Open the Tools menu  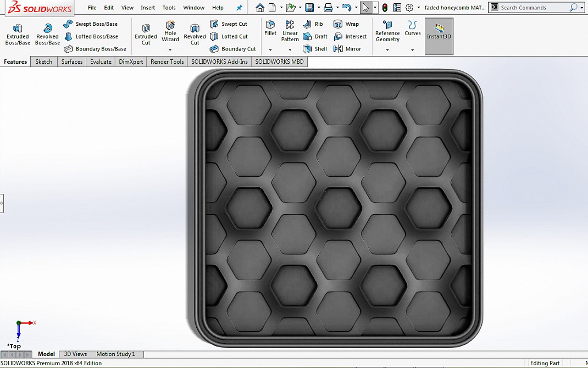[169, 8]
